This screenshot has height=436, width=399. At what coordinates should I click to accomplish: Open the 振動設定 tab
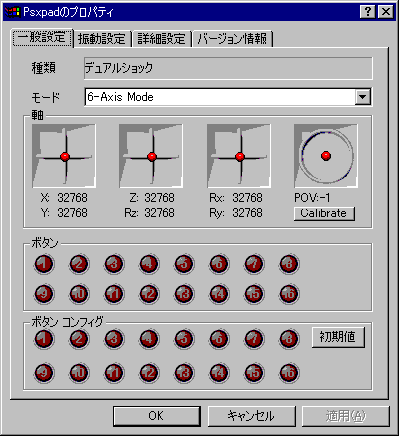(x=102, y=39)
